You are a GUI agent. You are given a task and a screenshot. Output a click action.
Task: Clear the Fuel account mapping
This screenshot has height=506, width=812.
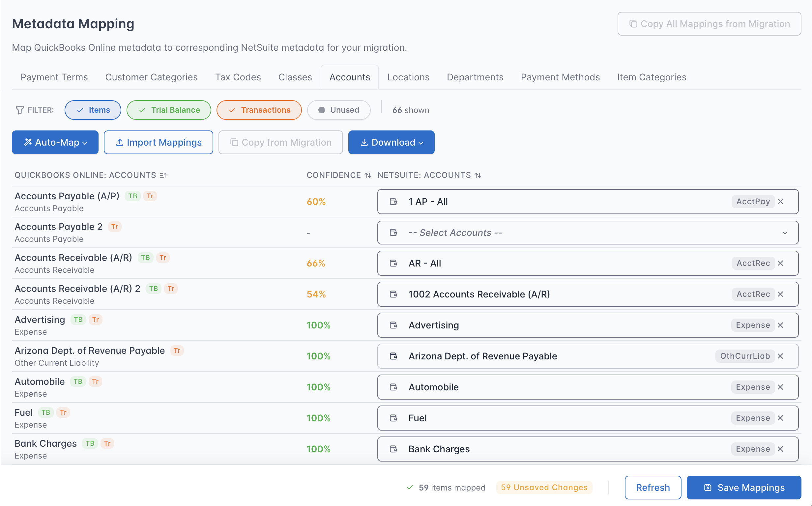(x=780, y=418)
